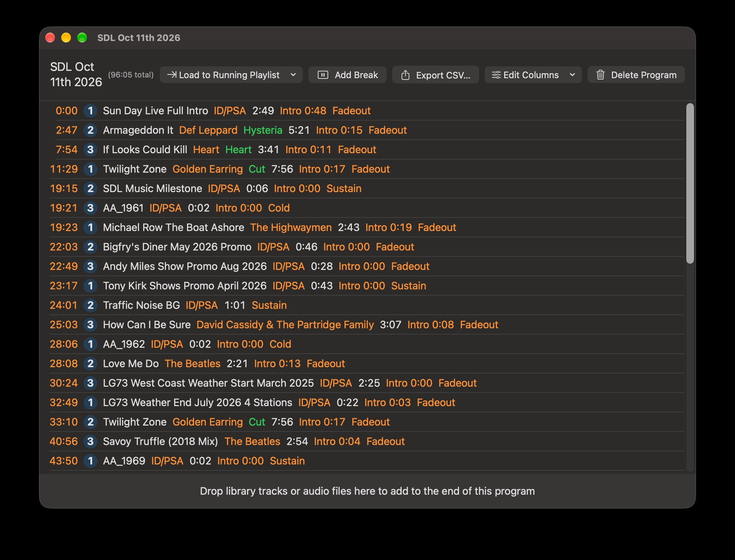This screenshot has width=735, height=560.
Task: Click deck badge 3 on If Looks Could Kill
Action: click(x=90, y=150)
